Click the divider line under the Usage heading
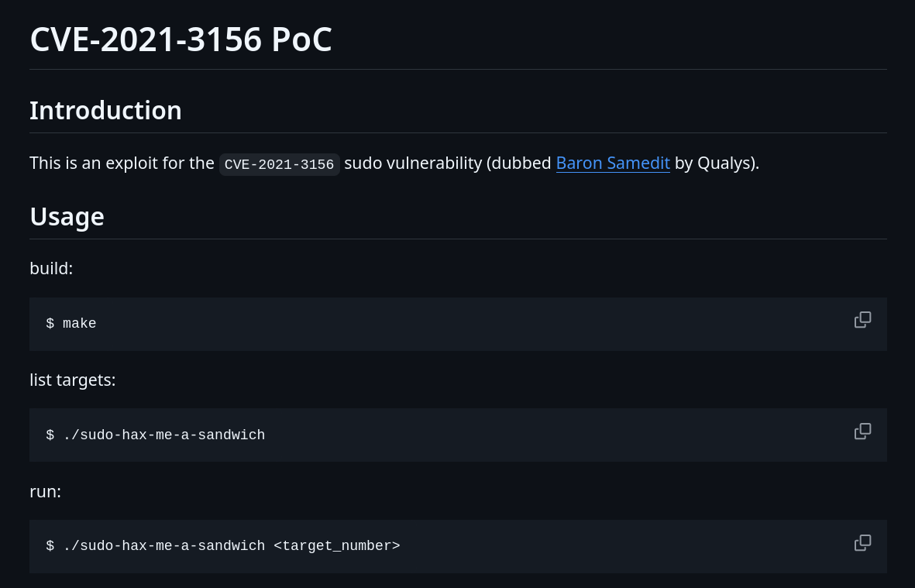915x588 pixels. 458,239
